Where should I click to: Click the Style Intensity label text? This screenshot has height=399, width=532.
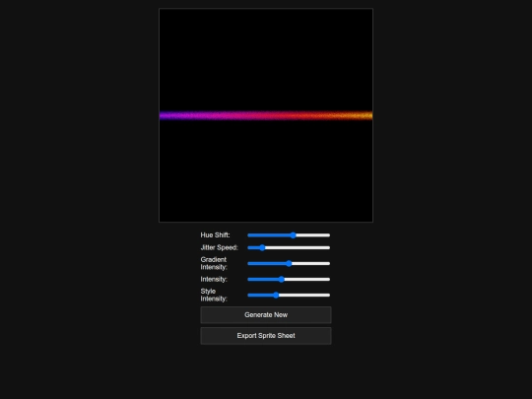pos(214,296)
